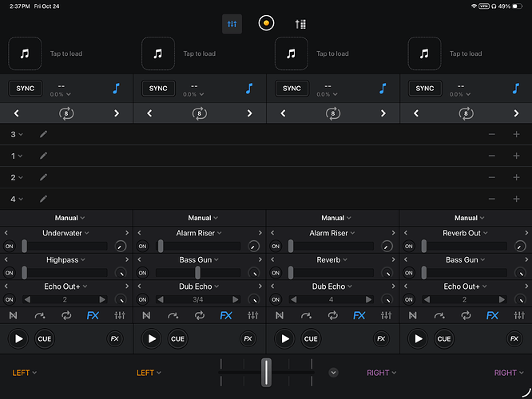Turn on Reverb Out effect on fourth deck
The image size is (532, 399).
coord(409,247)
